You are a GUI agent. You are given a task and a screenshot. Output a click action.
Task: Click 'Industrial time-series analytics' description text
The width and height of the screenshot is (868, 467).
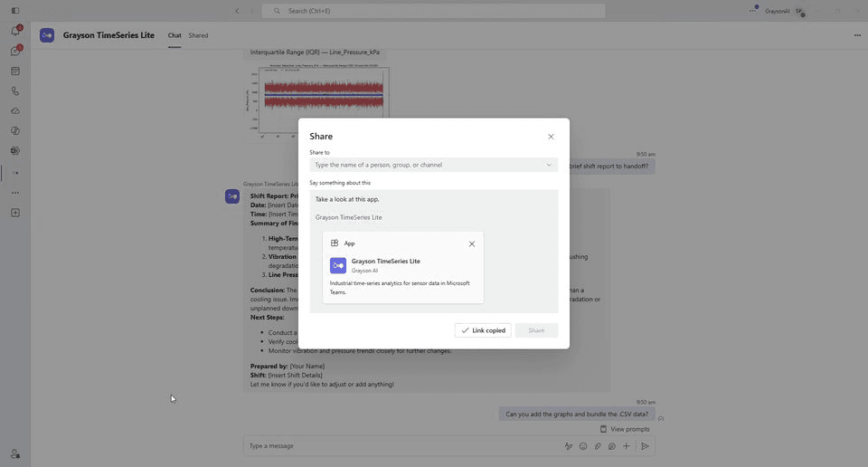[400, 288]
